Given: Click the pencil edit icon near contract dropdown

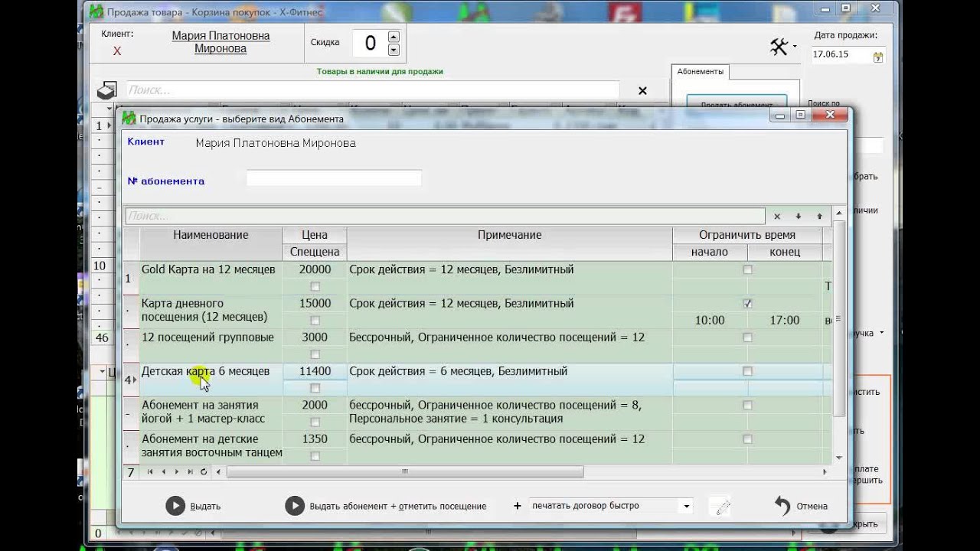Looking at the screenshot, I should (x=720, y=507).
